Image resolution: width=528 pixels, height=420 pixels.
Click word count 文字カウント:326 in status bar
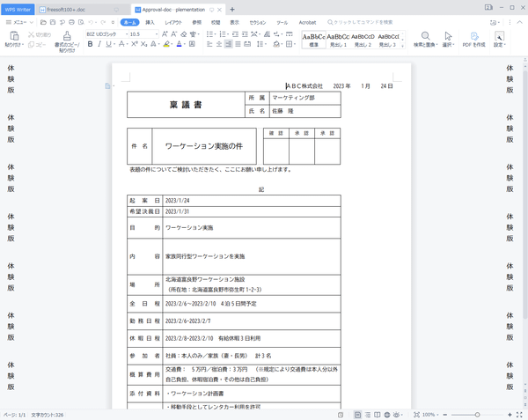[48, 415]
